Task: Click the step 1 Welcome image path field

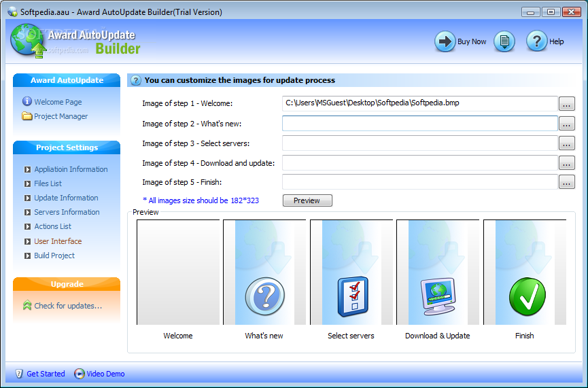Action: coord(420,103)
